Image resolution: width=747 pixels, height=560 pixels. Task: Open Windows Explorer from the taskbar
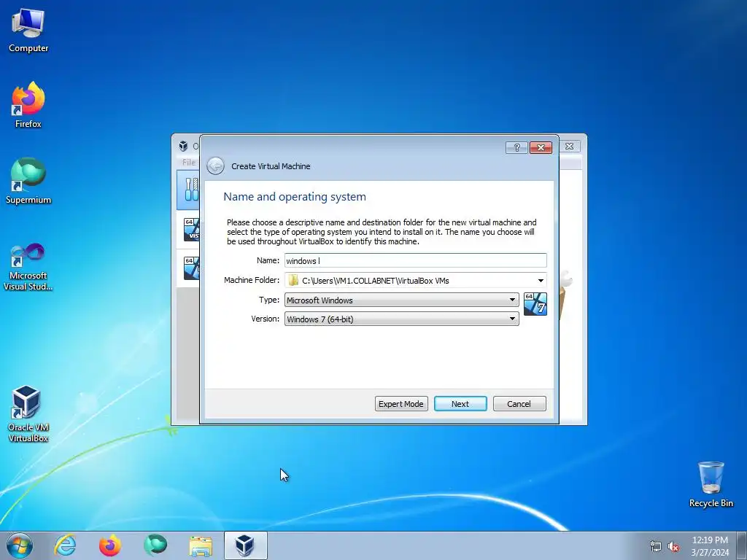(x=201, y=545)
